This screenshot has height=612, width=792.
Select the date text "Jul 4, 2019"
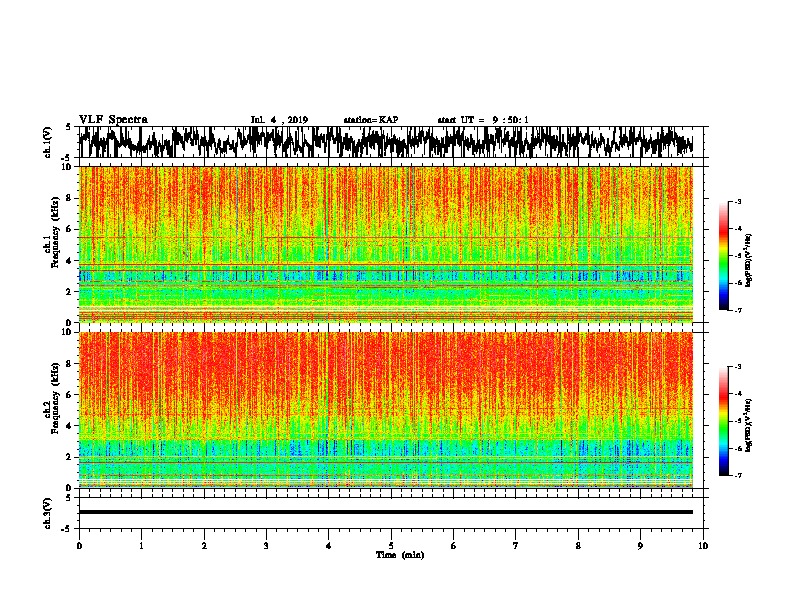pyautogui.click(x=279, y=120)
